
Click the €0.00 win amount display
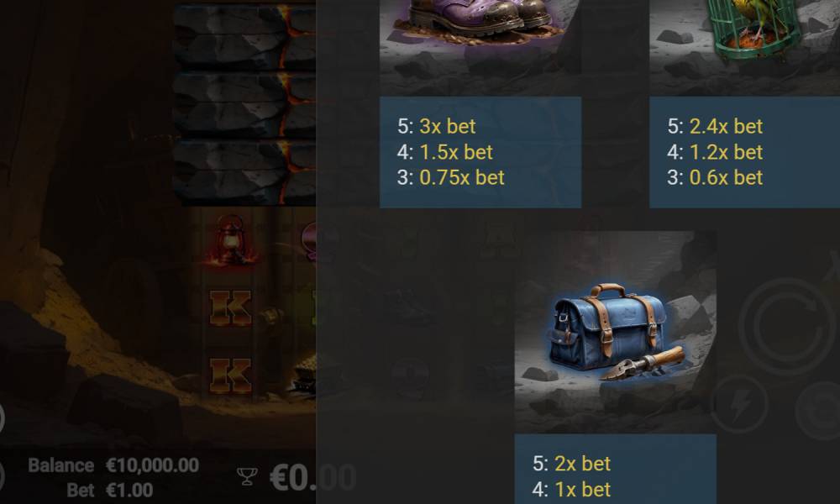[x=312, y=477]
